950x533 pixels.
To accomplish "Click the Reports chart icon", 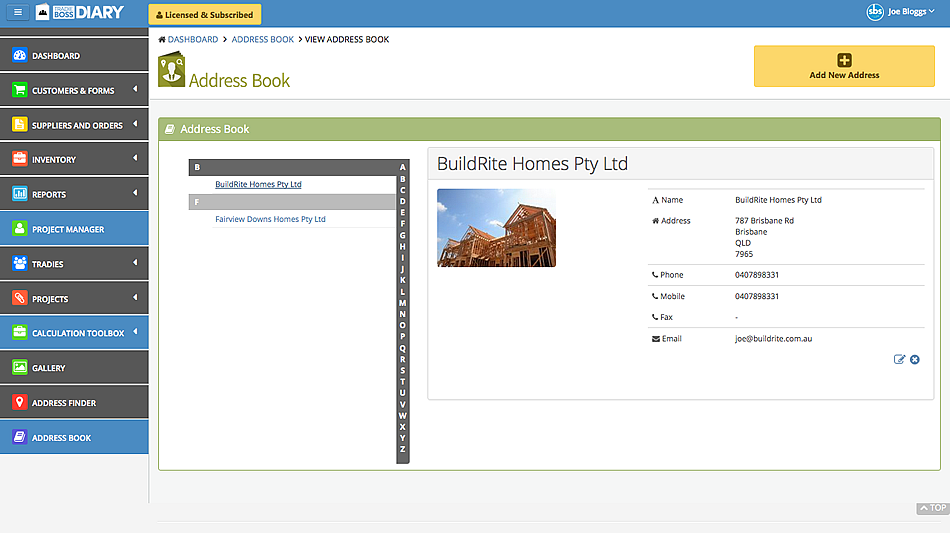I will (x=19, y=194).
